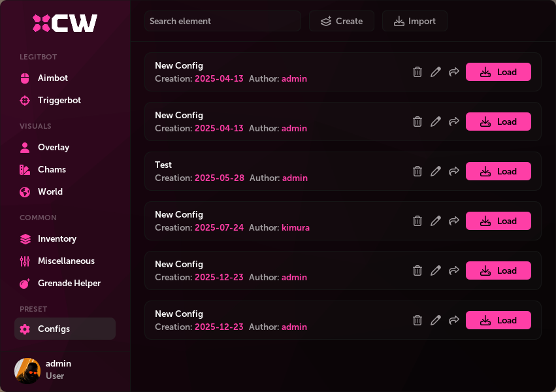Create a new config with the Create button
556x392 pixels.
[x=341, y=21]
